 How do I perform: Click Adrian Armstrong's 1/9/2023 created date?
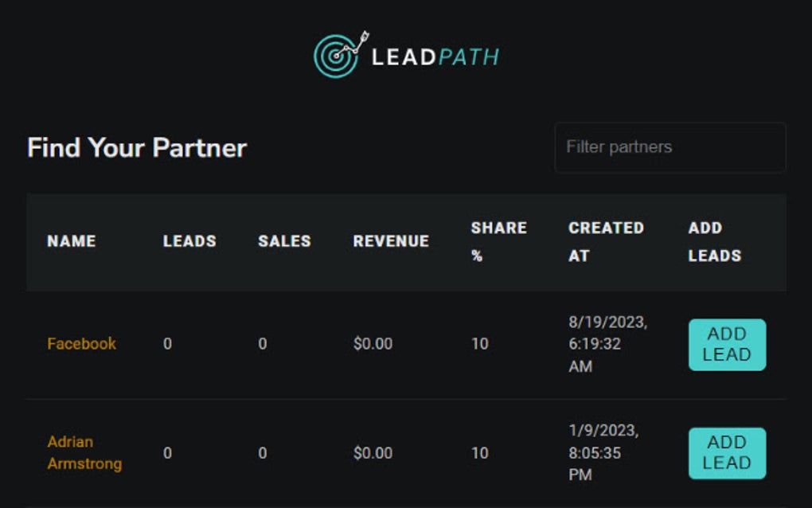coord(603,452)
